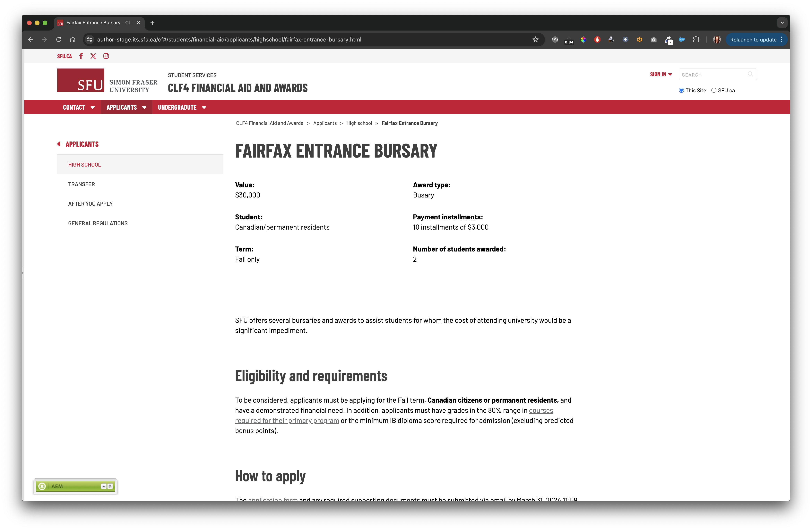Click the X (Twitter) social icon
The image size is (812, 530).
pyautogui.click(x=93, y=56)
